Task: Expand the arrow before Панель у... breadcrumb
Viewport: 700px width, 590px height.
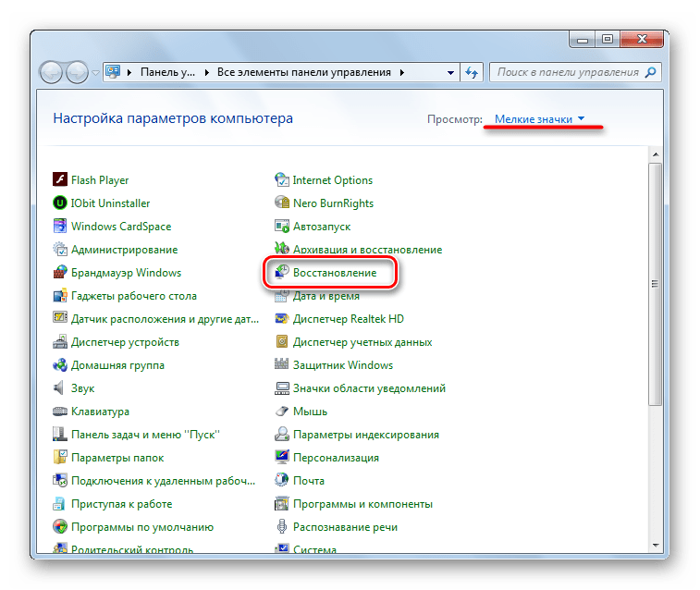Action: click(x=129, y=72)
